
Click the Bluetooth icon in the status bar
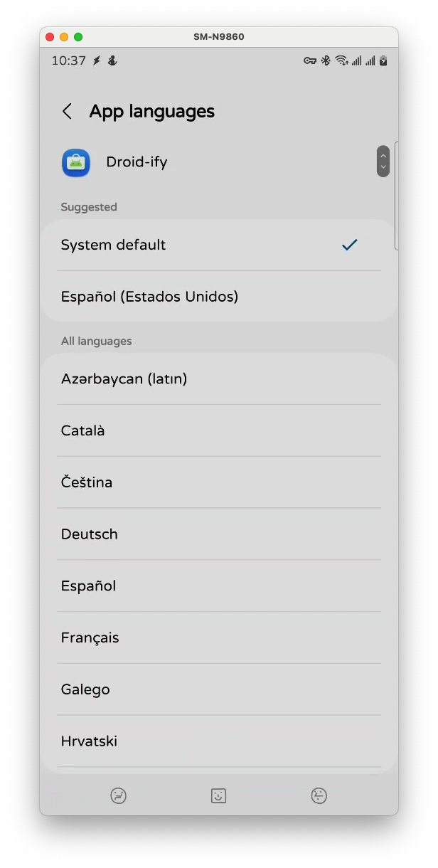pos(326,60)
